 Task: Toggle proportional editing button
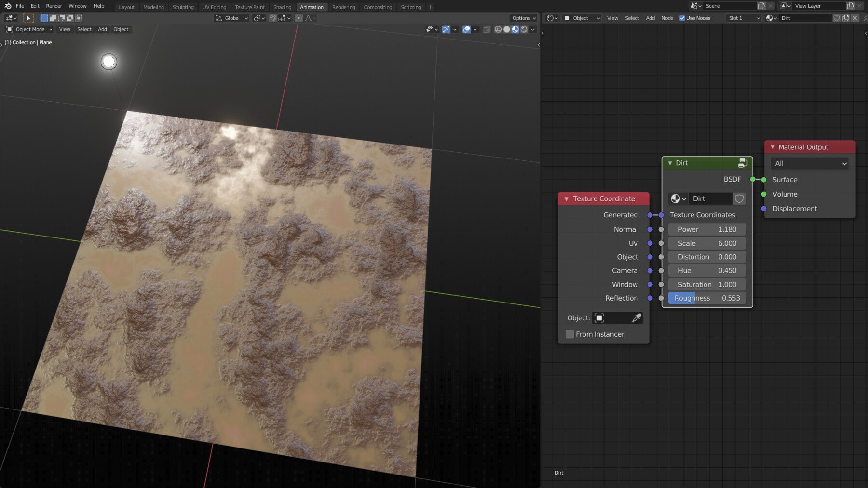298,18
